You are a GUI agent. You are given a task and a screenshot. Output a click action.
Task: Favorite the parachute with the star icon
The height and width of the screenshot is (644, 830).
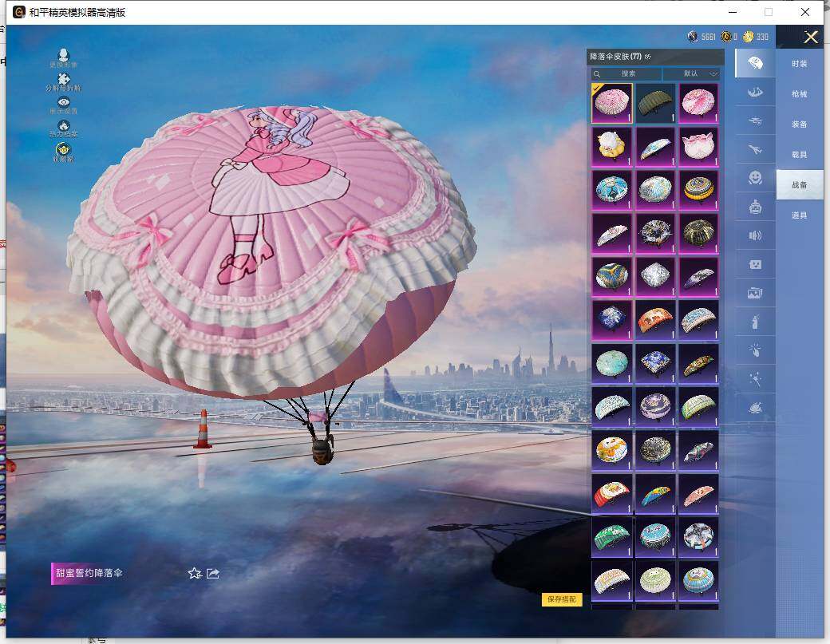pos(194,573)
